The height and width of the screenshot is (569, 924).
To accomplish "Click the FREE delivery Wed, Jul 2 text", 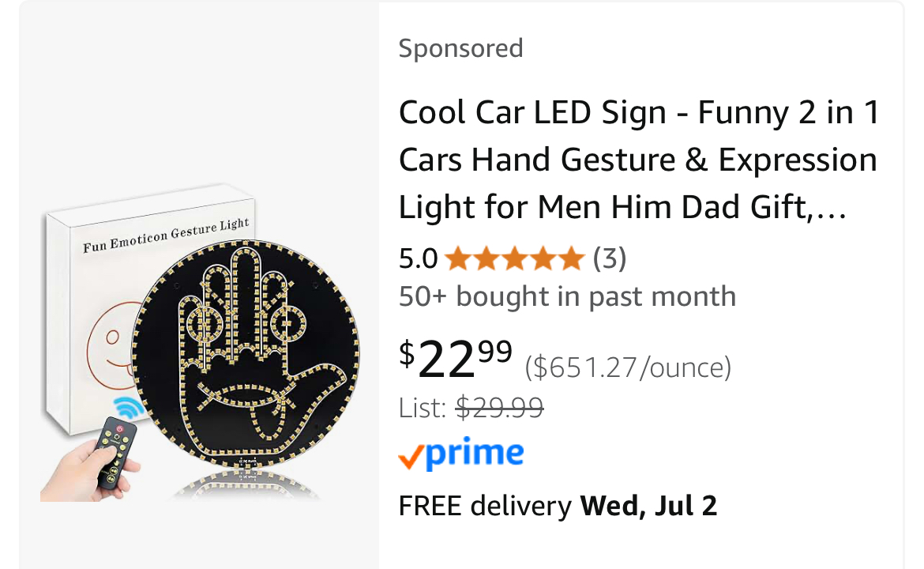I will point(558,506).
